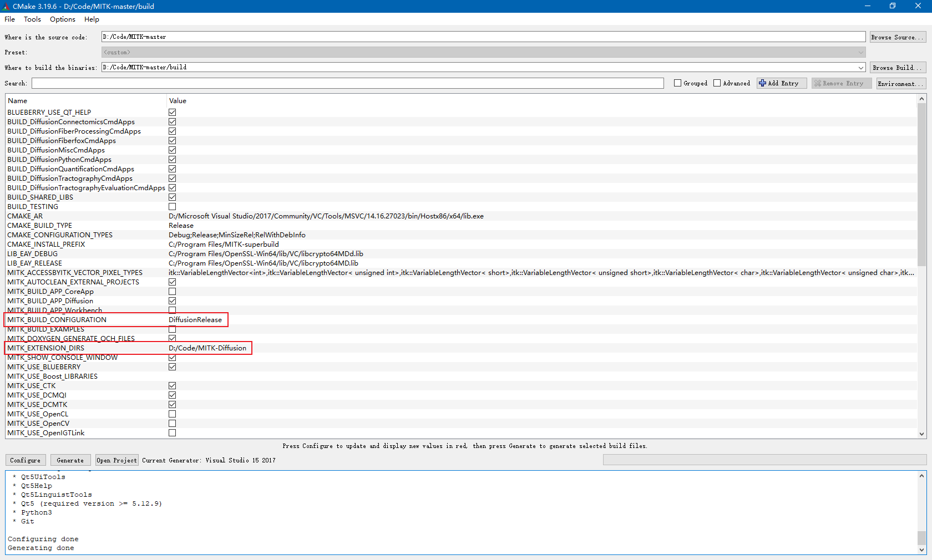Uncheck MITK_AUTOCLEAN_EXTERNAL_PROJECTS checkbox

pos(173,282)
